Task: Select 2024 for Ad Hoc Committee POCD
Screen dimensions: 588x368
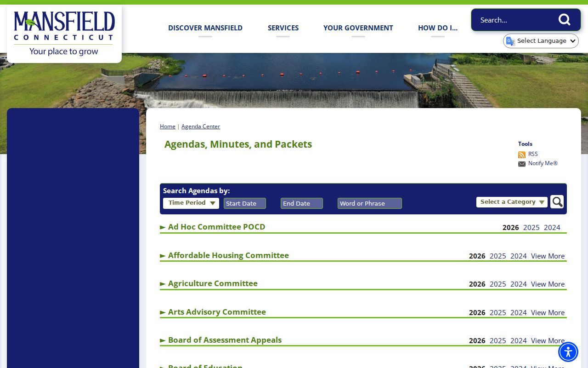Action: coord(552,228)
